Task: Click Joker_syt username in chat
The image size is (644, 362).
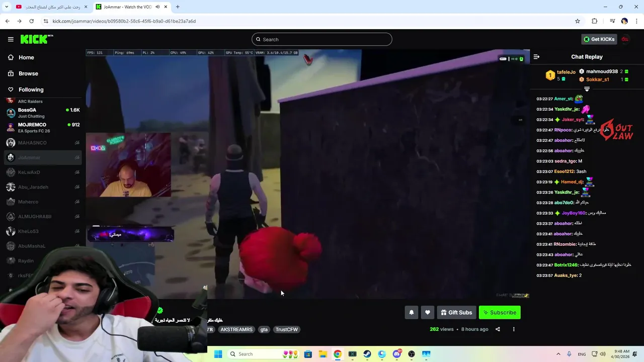Action: (x=573, y=120)
